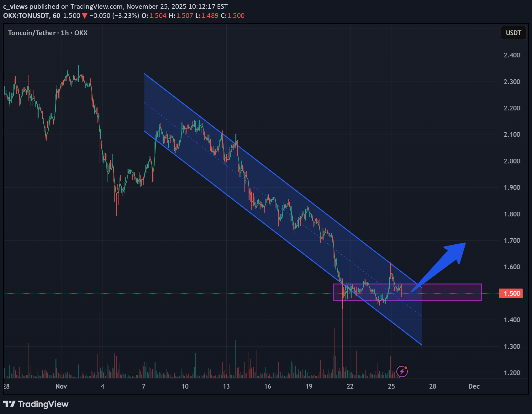Toggle the red 1.500 price label visibility

point(511,293)
